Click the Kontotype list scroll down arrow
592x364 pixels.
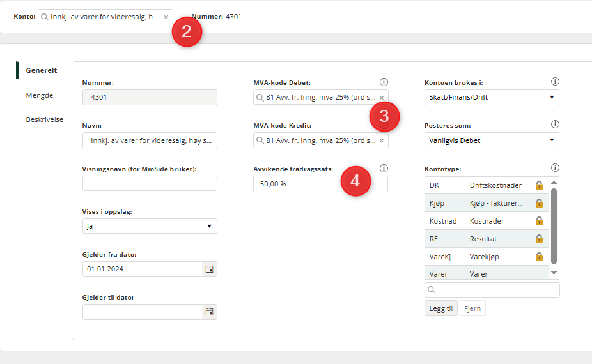tap(554, 273)
